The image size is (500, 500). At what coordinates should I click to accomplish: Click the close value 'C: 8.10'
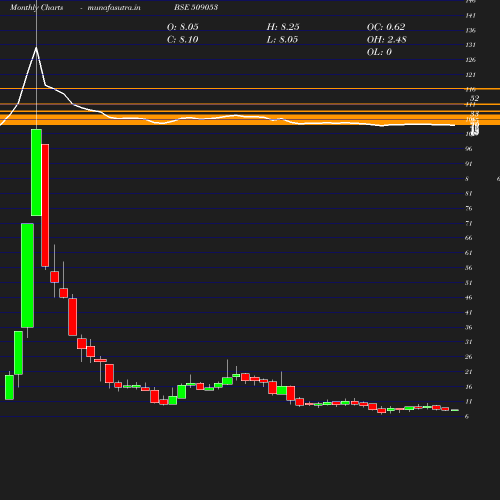pos(182,39)
